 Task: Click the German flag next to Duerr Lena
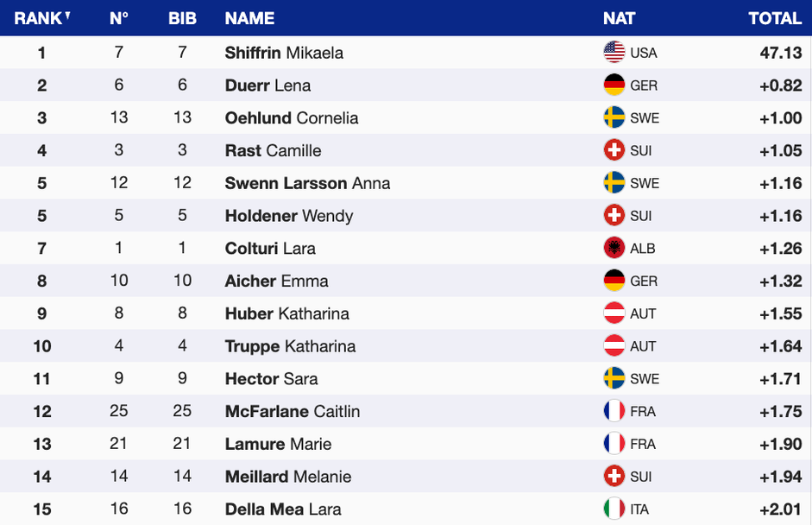614,85
